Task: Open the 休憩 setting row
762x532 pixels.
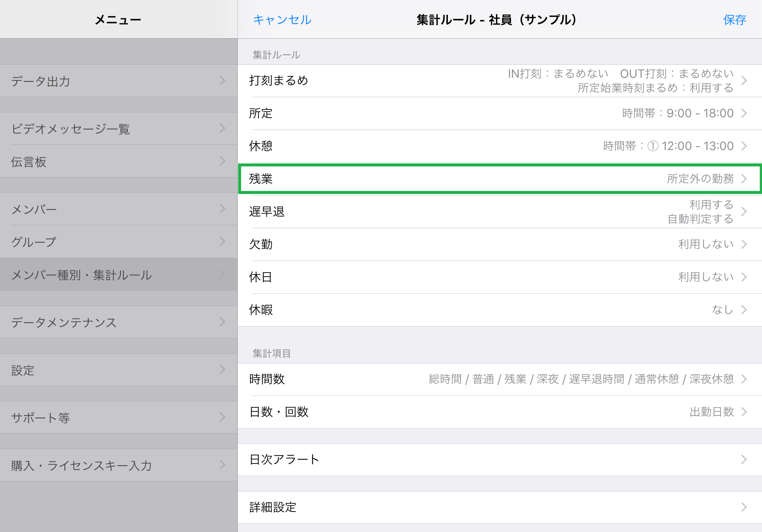Action: [500, 146]
